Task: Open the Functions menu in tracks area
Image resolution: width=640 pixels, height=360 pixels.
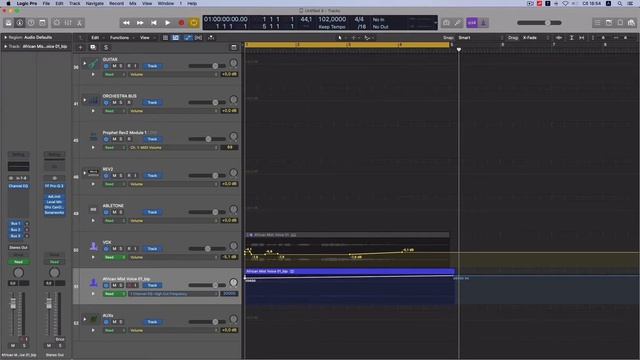Action: tap(121, 38)
